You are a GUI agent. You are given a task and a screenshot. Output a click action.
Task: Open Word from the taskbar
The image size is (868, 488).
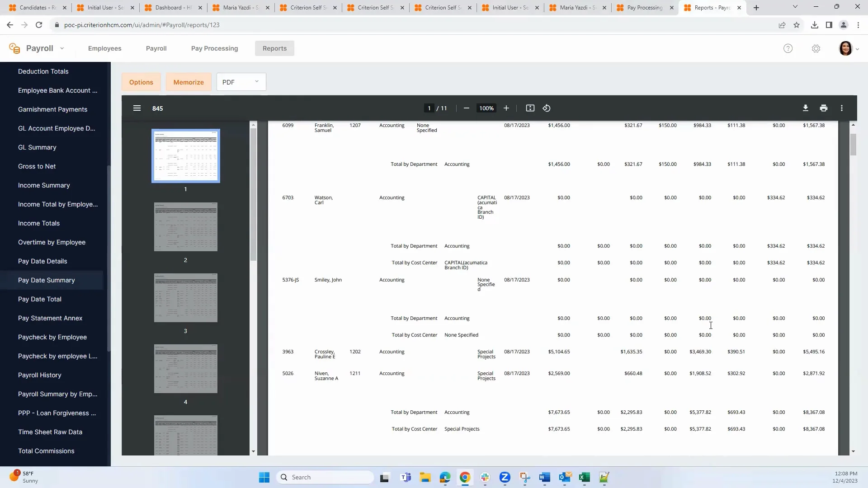(x=545, y=477)
